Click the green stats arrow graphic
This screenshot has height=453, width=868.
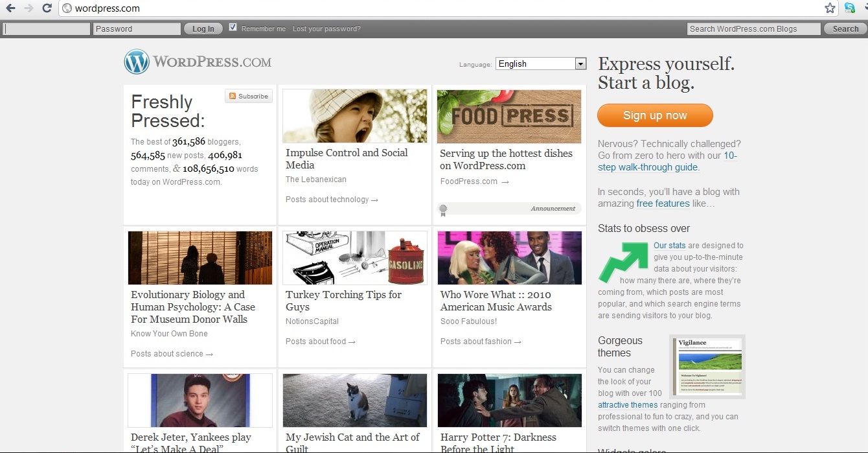[x=623, y=262]
